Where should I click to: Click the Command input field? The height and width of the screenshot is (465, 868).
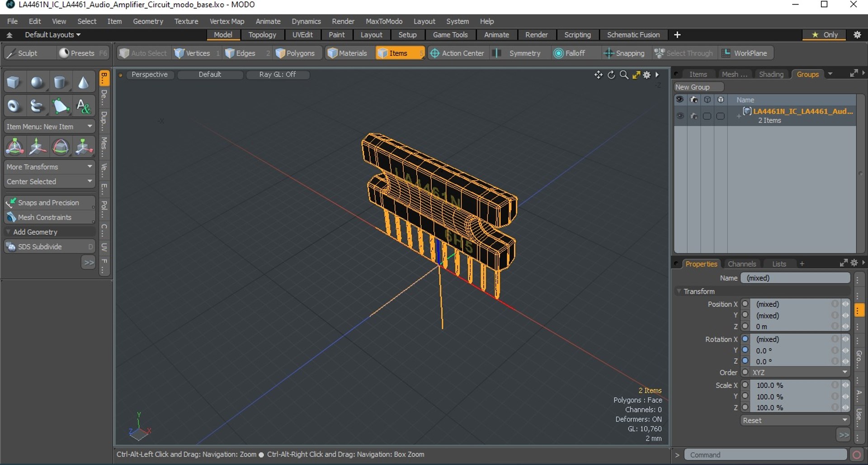[x=765, y=455]
